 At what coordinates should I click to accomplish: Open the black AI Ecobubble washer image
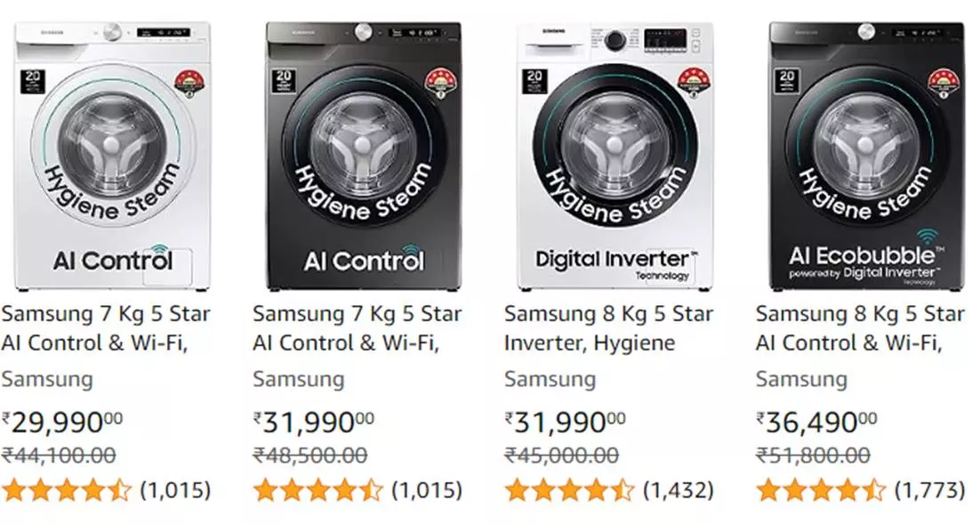[866, 156]
